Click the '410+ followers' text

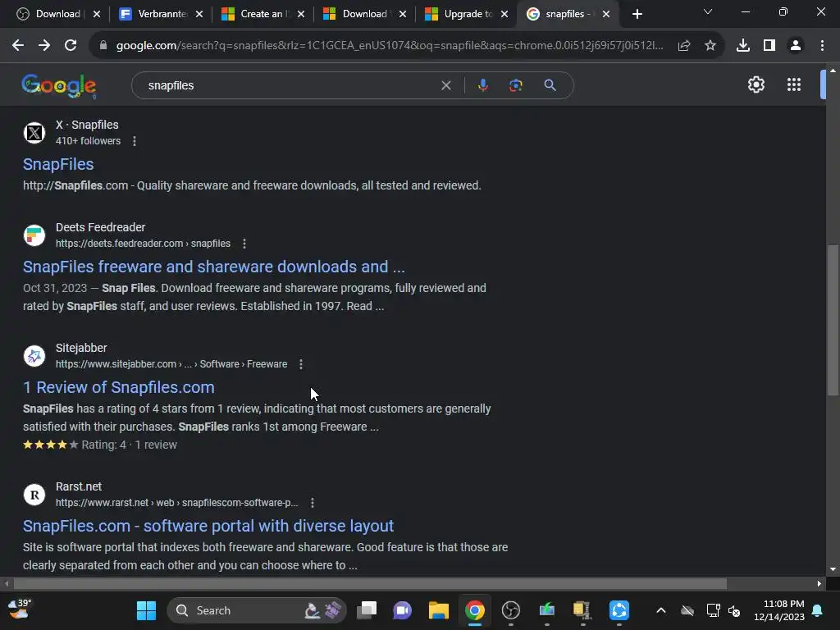tap(89, 141)
